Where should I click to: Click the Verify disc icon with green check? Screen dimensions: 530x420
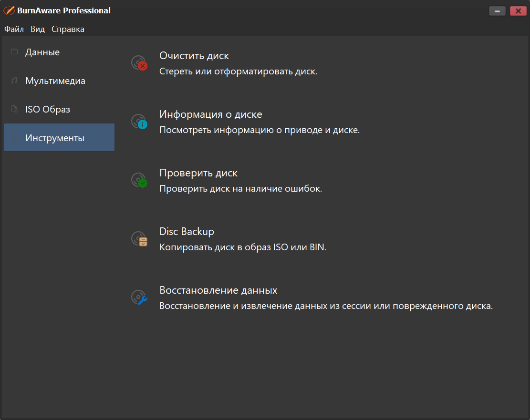[x=139, y=180]
